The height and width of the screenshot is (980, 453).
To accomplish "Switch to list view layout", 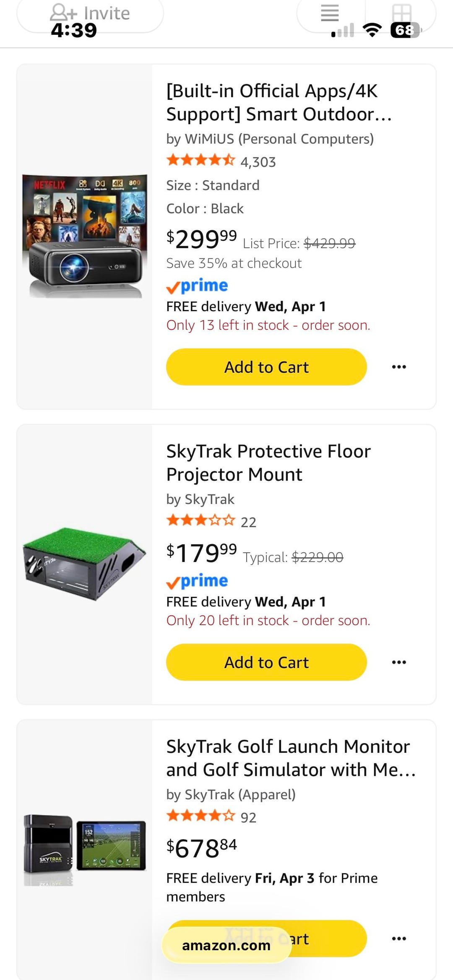I will pyautogui.click(x=330, y=13).
